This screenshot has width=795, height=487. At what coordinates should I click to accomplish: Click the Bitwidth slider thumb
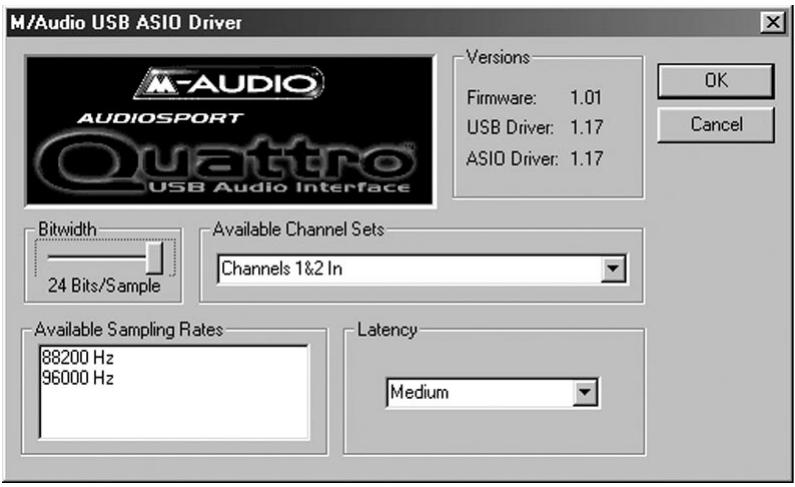coord(155,257)
